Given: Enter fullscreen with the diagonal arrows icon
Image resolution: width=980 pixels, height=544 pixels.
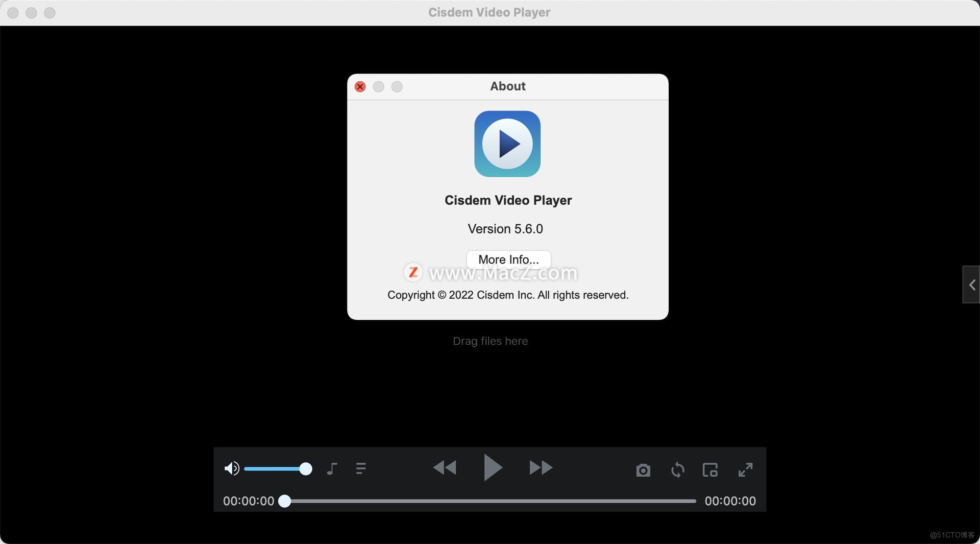Looking at the screenshot, I should 746,469.
